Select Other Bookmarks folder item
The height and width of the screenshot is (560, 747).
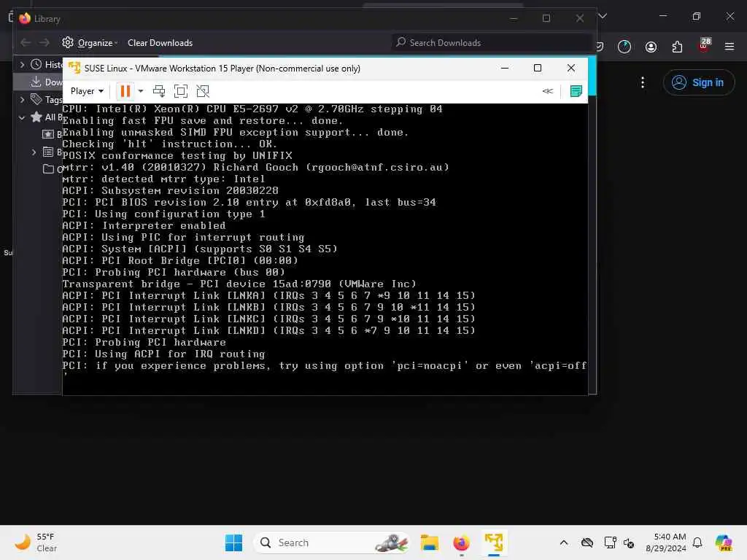pos(52,169)
